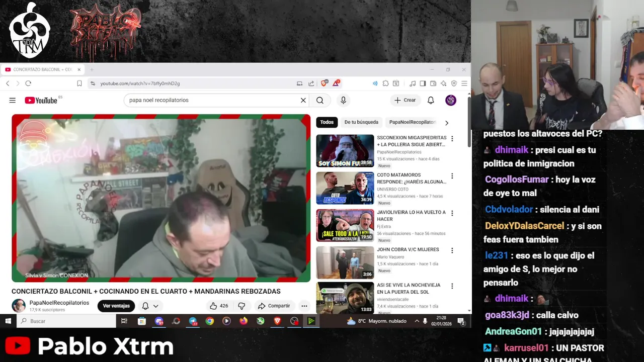Open the Windows action center notifications icon
Viewport: 644px width, 362px height.
pyautogui.click(x=461, y=321)
